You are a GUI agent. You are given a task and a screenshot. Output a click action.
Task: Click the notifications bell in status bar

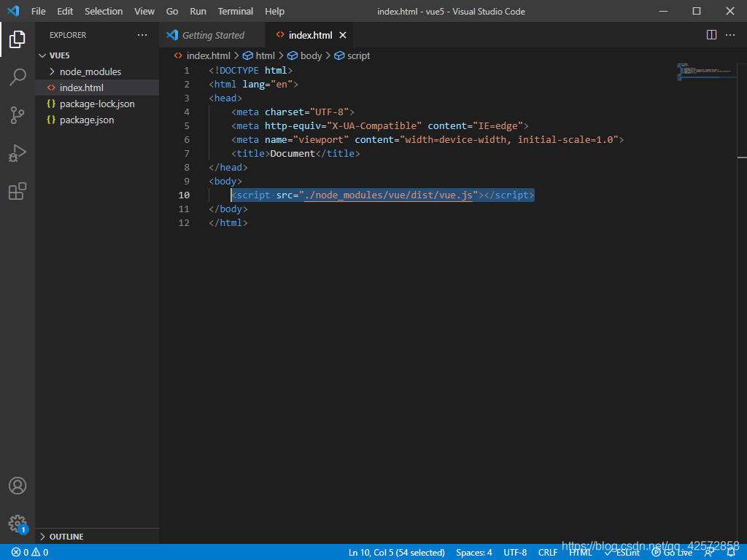pos(731,553)
